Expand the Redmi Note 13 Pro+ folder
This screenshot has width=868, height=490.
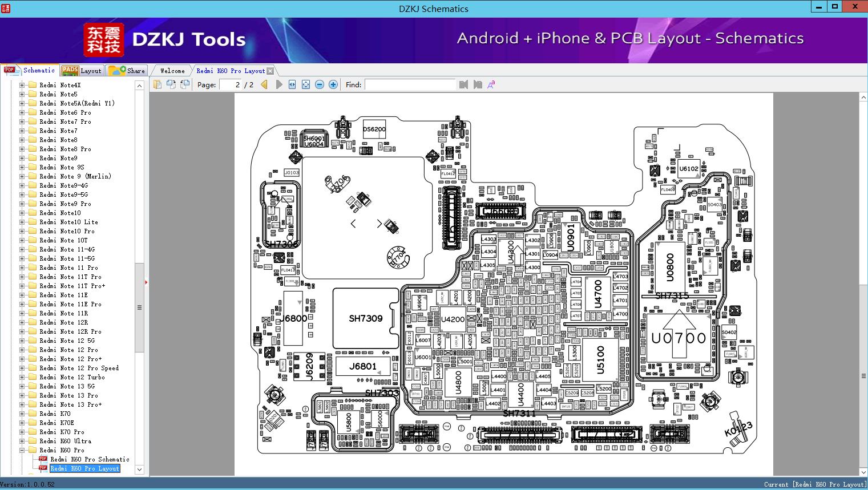point(22,404)
